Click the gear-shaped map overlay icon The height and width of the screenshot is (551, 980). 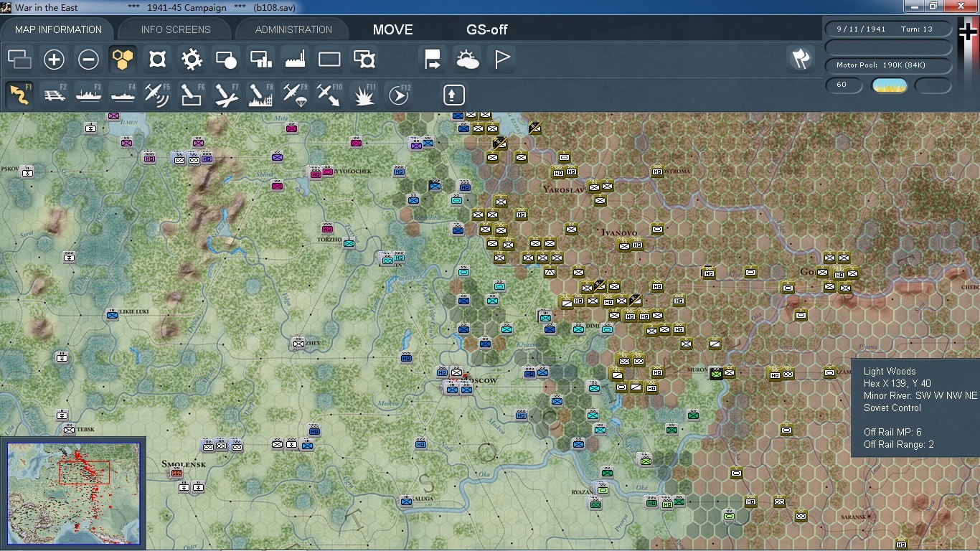[x=192, y=59]
